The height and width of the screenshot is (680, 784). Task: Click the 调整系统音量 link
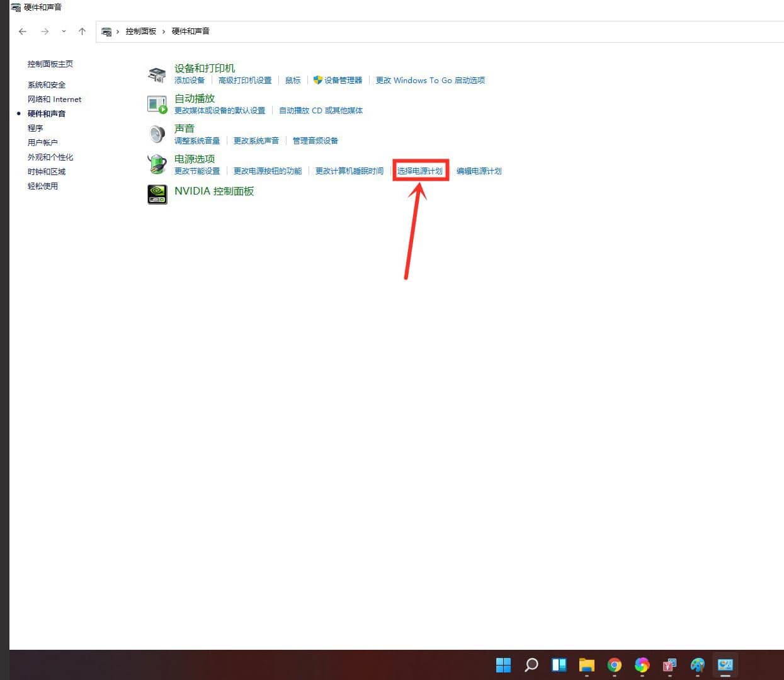tap(196, 140)
